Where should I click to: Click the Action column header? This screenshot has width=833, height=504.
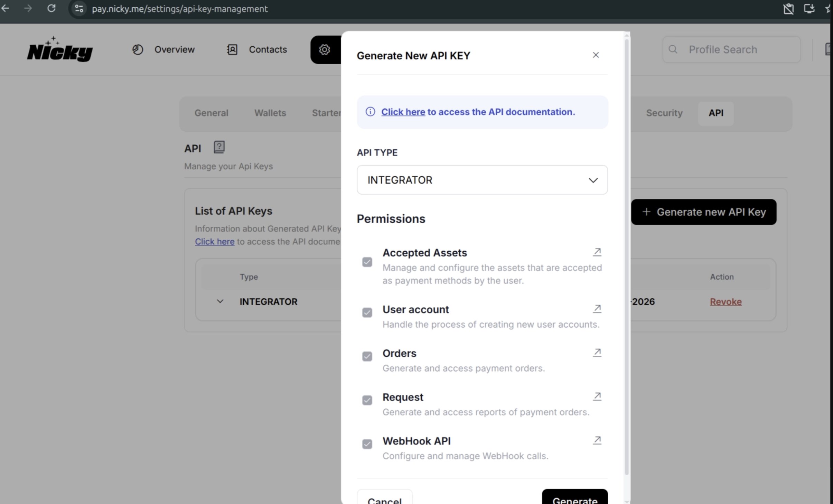(722, 277)
